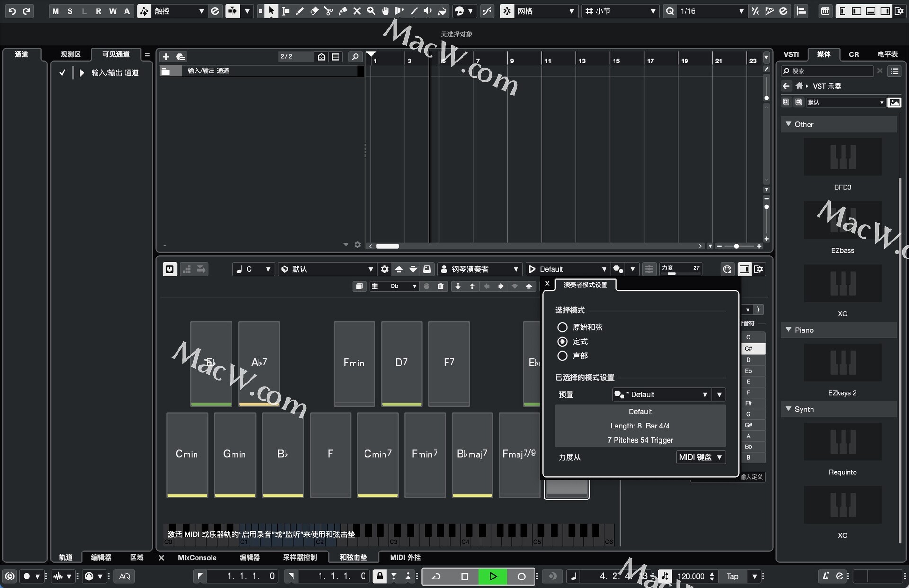Toggle Snap on/off icon beside 网格
This screenshot has height=588, width=909.
click(507, 11)
